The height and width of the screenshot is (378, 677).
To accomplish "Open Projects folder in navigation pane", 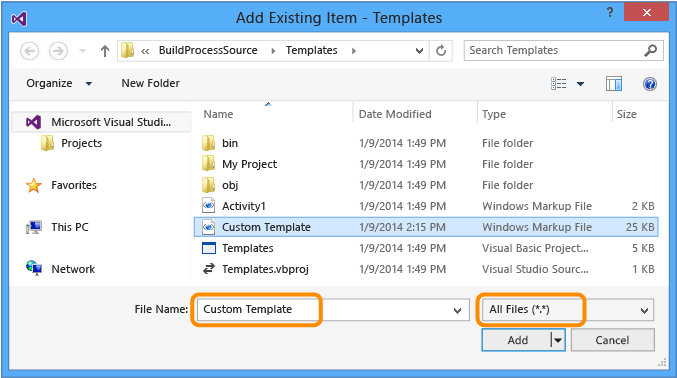I will [x=82, y=143].
